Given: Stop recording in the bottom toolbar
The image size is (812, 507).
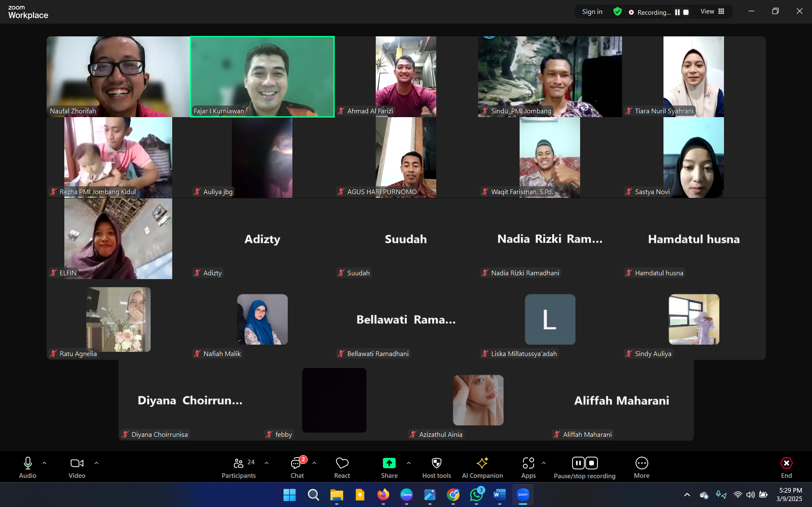Looking at the screenshot, I should 592,463.
